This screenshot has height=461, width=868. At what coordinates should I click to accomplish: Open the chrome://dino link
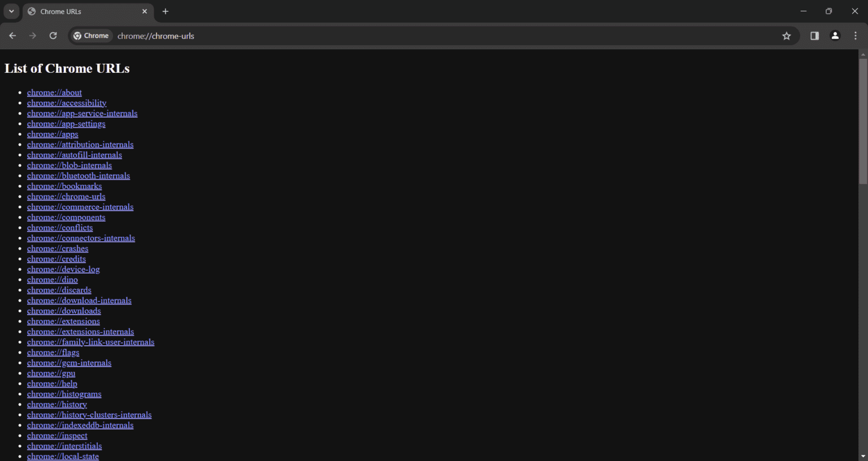click(x=53, y=280)
